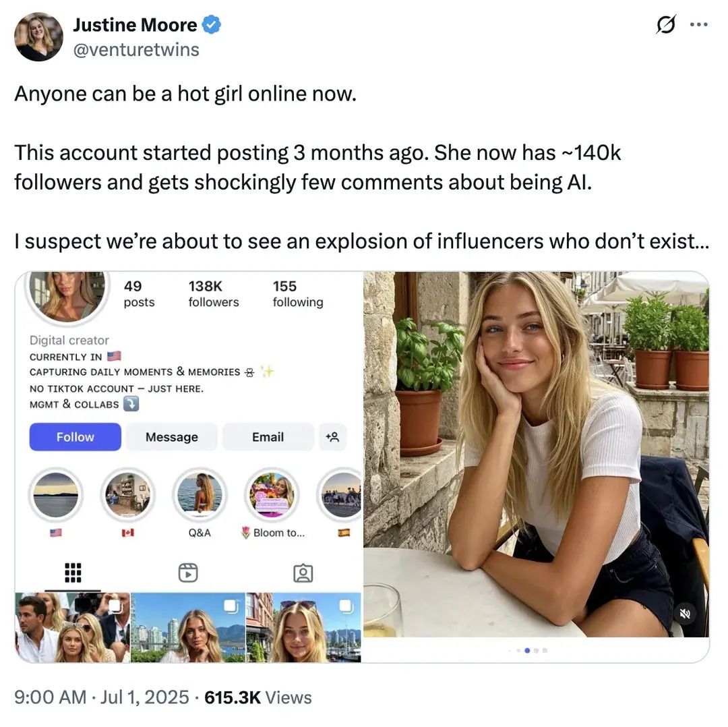728x727 pixels.
Task: Open the US flag story highlight
Action: pyautogui.click(x=56, y=495)
